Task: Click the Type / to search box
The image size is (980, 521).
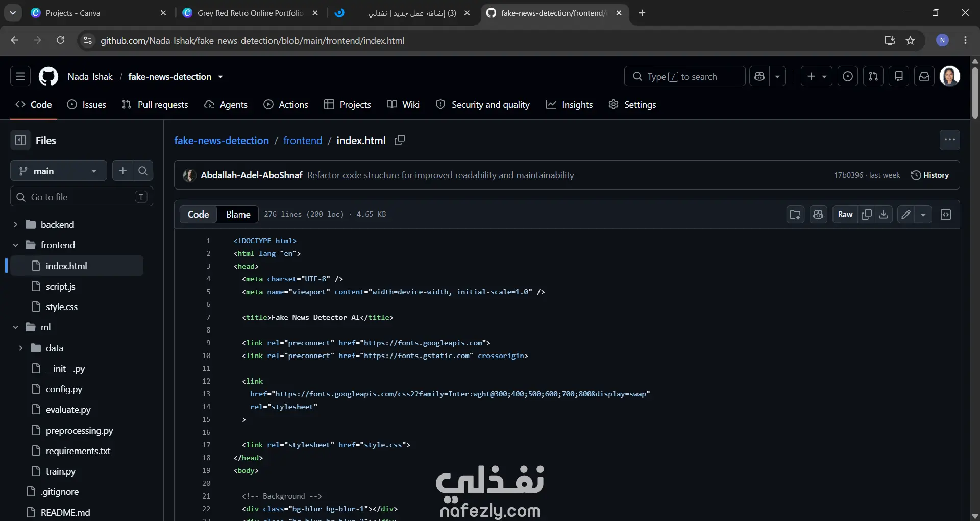Action: pyautogui.click(x=684, y=76)
